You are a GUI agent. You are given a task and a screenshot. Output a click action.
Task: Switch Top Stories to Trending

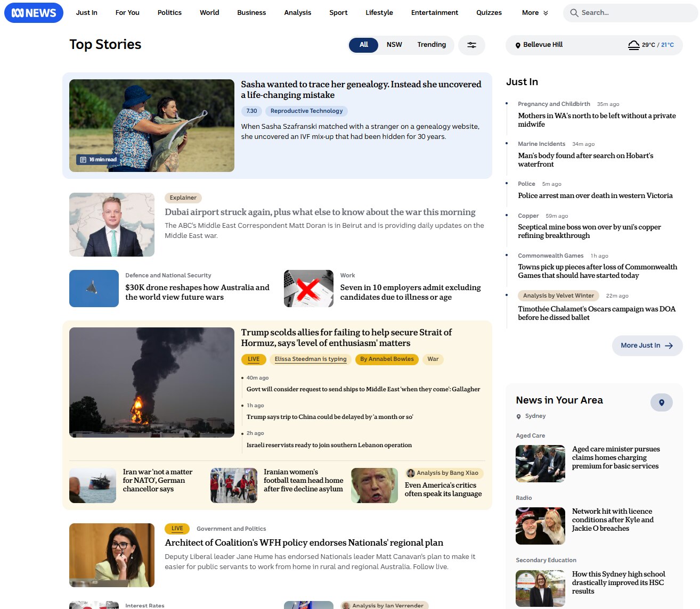pos(432,45)
